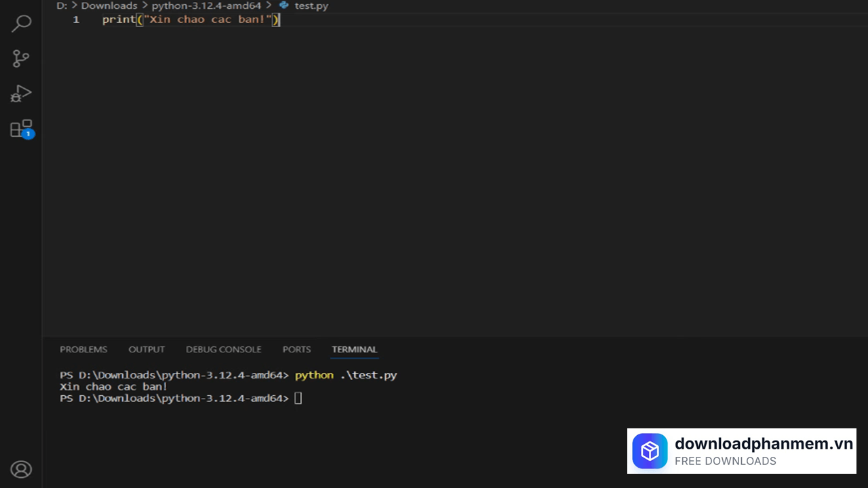Click the terminal cursor at last prompt
The height and width of the screenshot is (488, 868).
[298, 399]
